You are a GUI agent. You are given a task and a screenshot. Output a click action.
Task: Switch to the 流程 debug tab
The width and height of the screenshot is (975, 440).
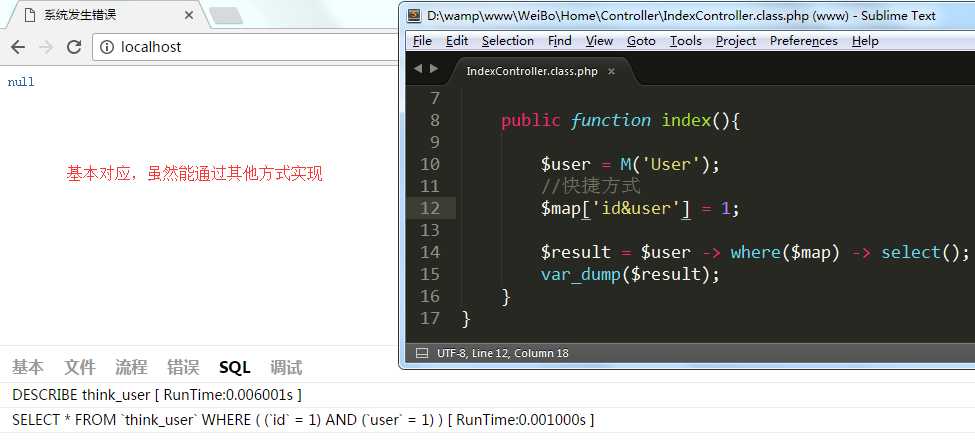[131, 367]
